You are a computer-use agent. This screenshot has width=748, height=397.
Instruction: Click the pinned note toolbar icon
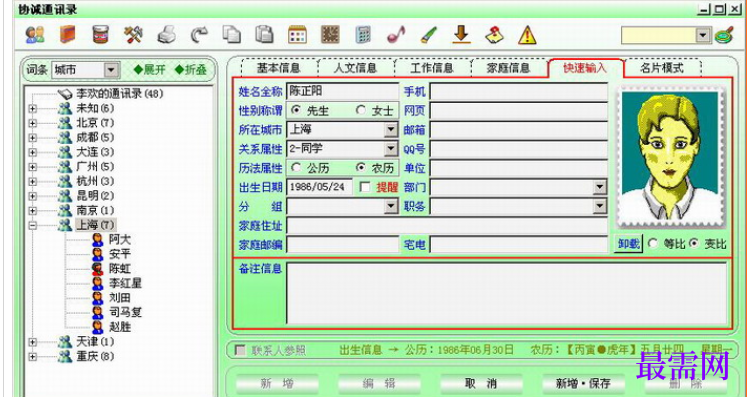coord(494,35)
